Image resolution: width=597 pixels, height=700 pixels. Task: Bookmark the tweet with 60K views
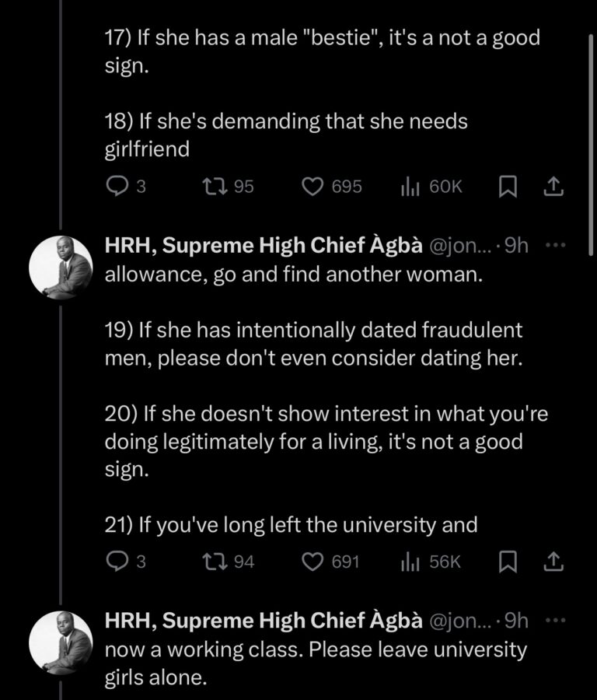(x=508, y=187)
